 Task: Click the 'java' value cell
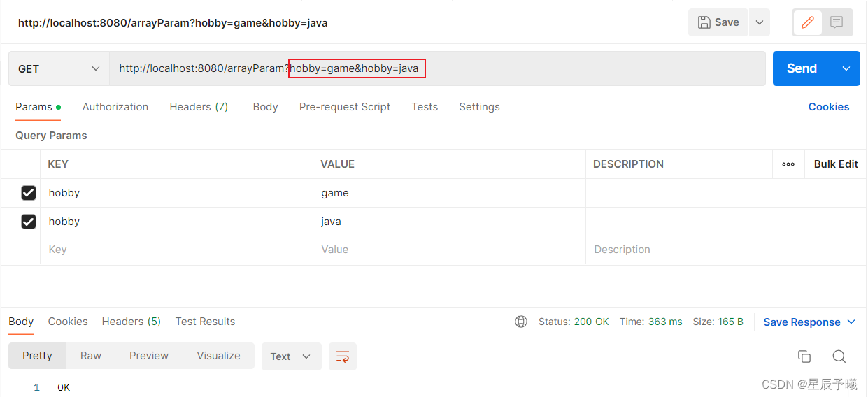coord(449,222)
